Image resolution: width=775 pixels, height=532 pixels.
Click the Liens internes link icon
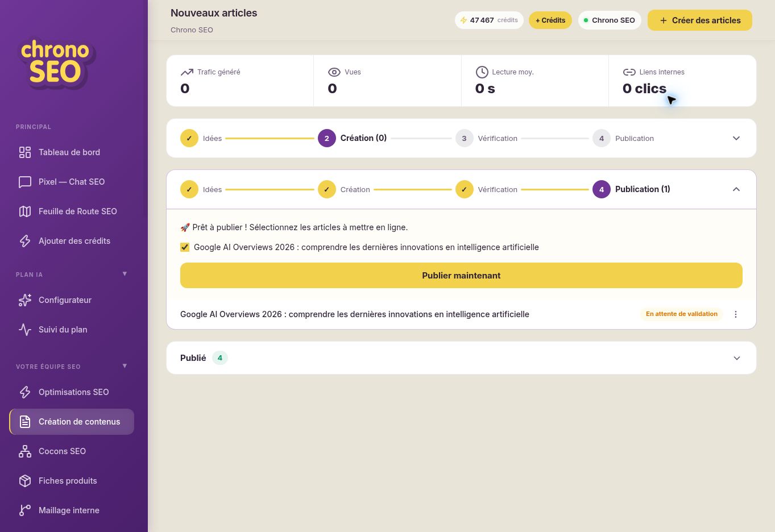pos(629,72)
